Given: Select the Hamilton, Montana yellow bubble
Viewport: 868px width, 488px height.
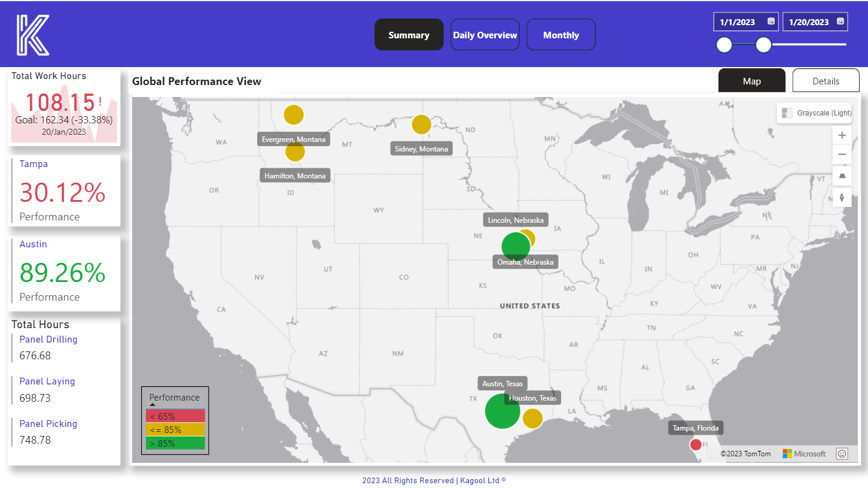Looking at the screenshot, I should point(294,151).
